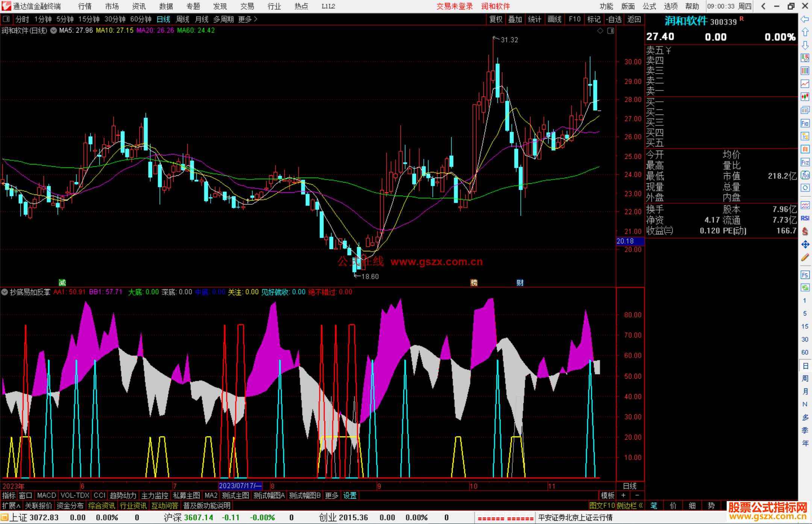Click the formula f(x) icon

[x=805, y=175]
